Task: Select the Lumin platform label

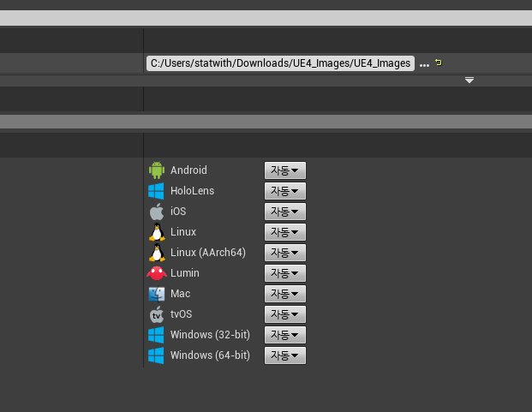Action: 185,273
